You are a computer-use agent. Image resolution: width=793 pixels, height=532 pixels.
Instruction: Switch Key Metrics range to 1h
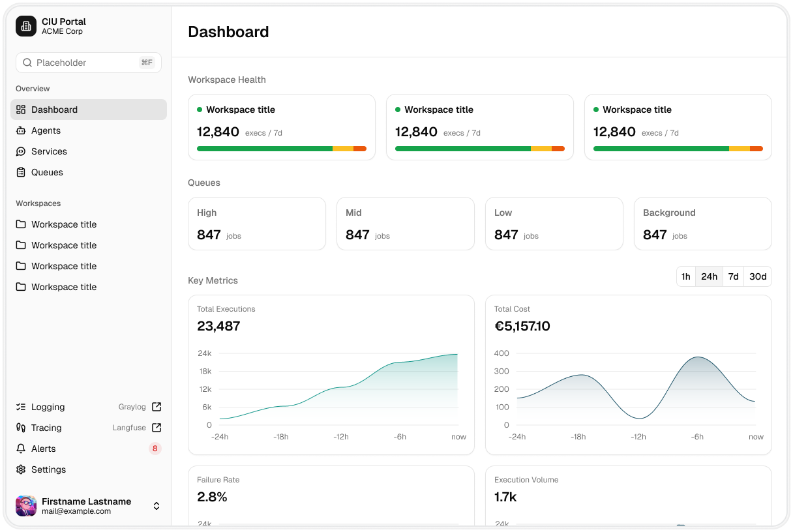(x=686, y=276)
